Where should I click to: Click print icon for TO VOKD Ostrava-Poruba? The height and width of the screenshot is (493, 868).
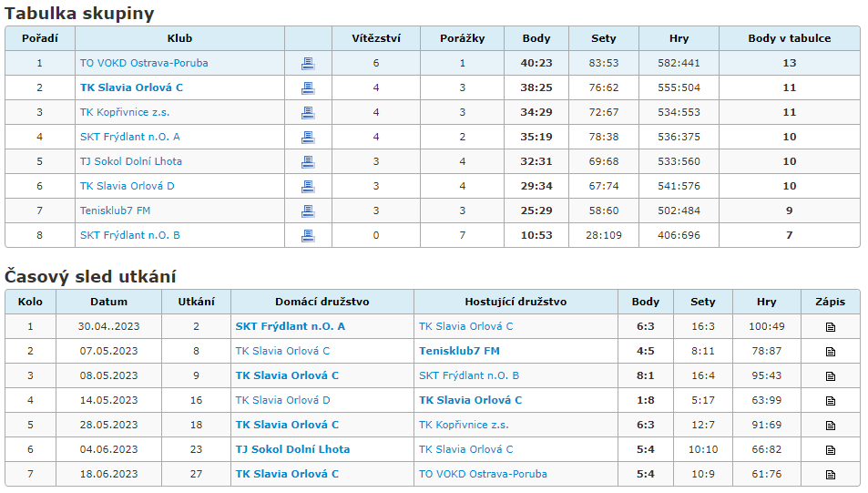(308, 64)
